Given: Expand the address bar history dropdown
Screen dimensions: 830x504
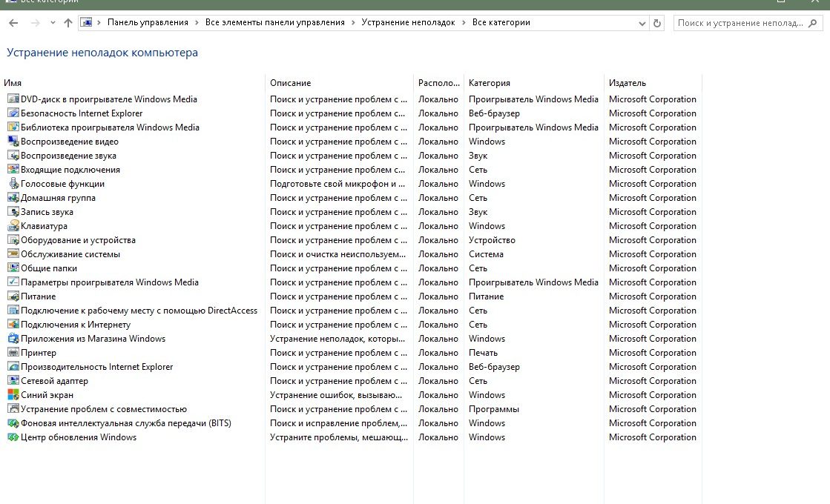Looking at the screenshot, I should pyautogui.click(x=642, y=23).
